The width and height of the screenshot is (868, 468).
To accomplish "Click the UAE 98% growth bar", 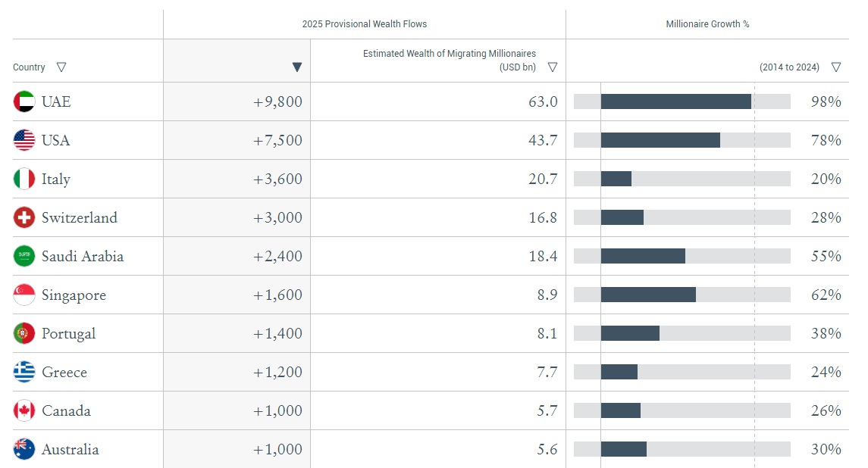I will click(675, 101).
